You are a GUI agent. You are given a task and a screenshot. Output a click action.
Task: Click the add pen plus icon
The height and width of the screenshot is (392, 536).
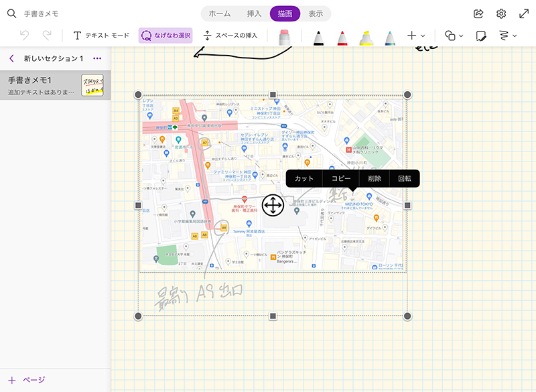411,36
